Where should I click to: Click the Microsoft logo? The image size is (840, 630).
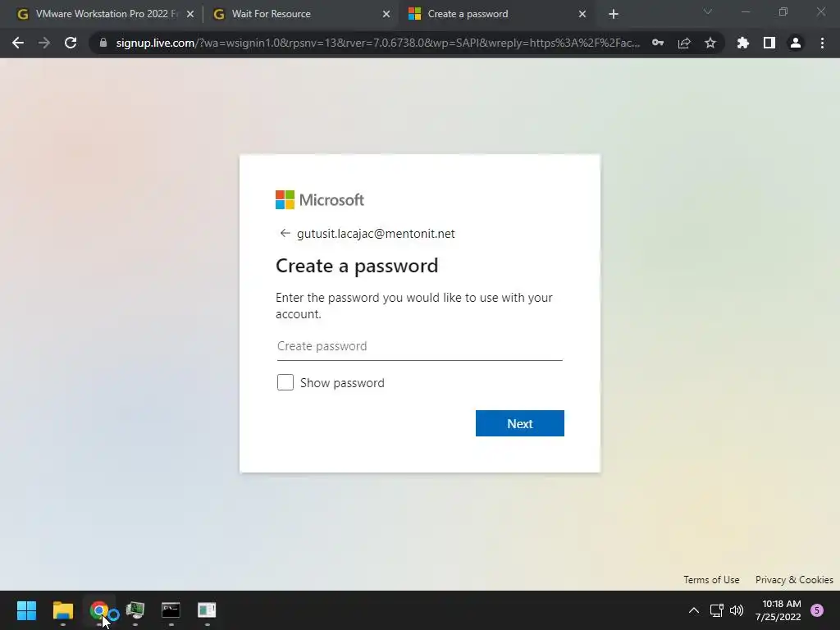click(x=320, y=200)
